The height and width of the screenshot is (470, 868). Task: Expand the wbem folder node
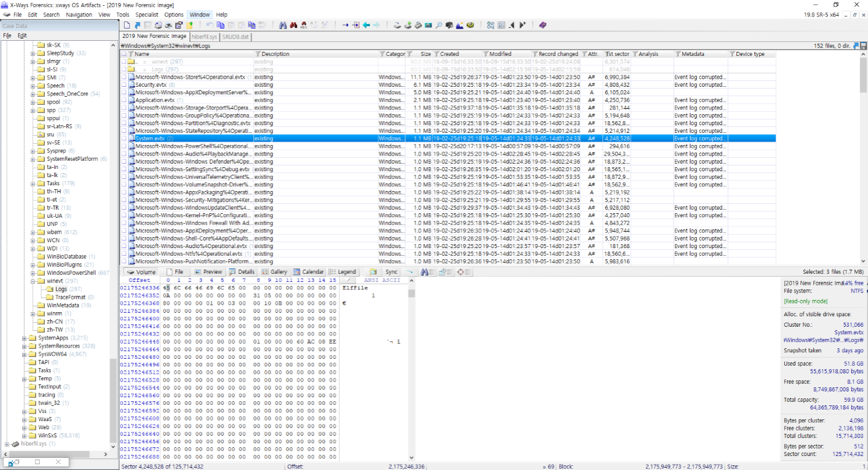(33, 232)
